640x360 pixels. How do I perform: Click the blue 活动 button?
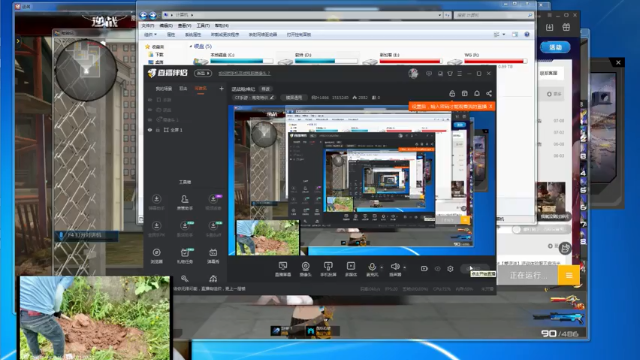555,47
